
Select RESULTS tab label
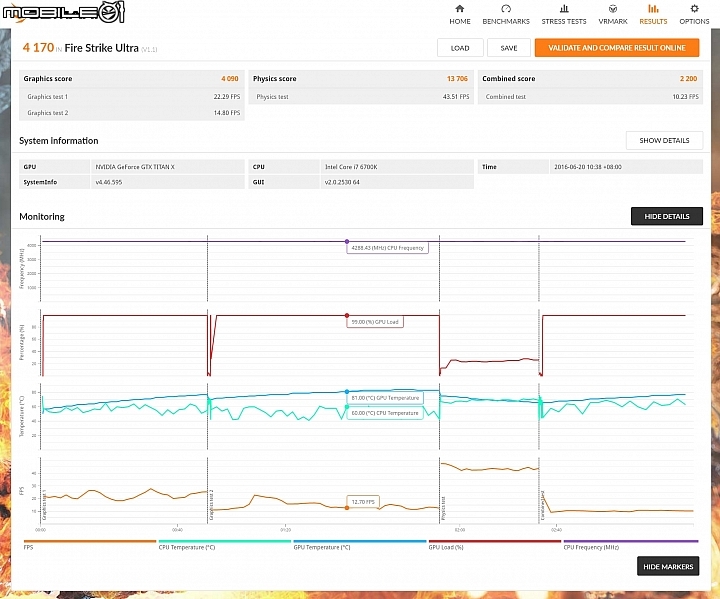click(653, 21)
